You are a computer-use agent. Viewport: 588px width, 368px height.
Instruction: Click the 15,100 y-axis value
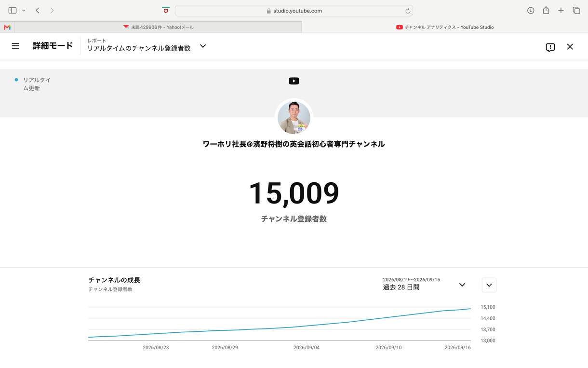[488, 307]
